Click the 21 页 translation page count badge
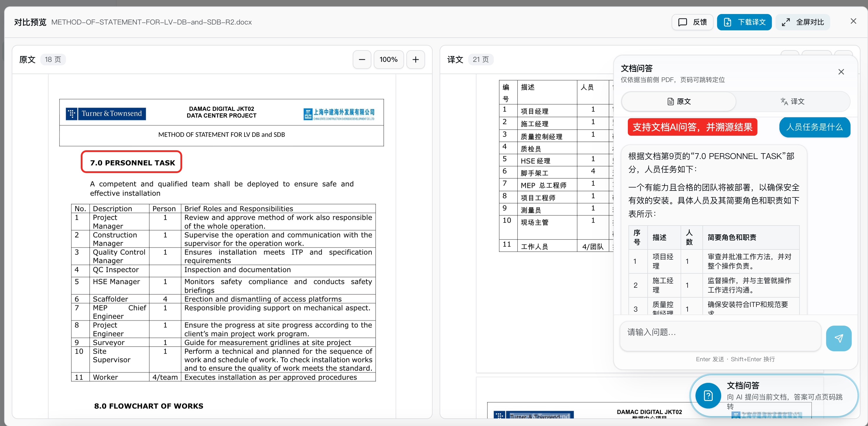The height and width of the screenshot is (426, 868). [481, 60]
